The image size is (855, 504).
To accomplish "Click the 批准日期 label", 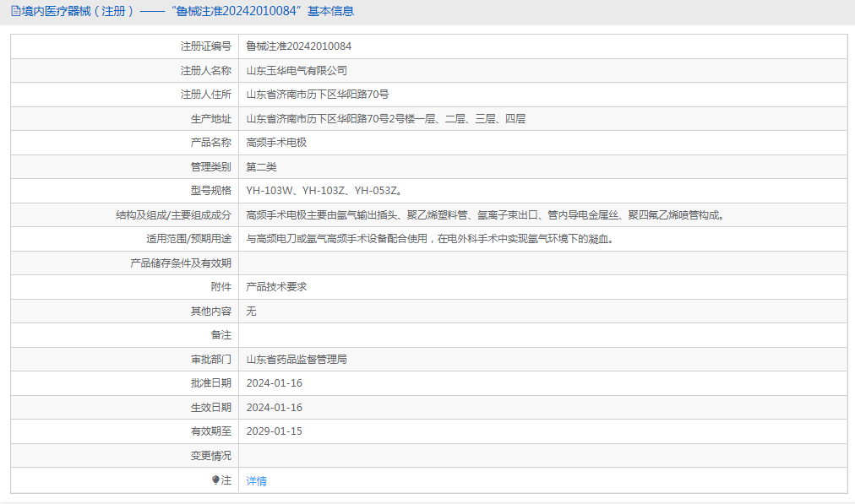I will [x=210, y=383].
